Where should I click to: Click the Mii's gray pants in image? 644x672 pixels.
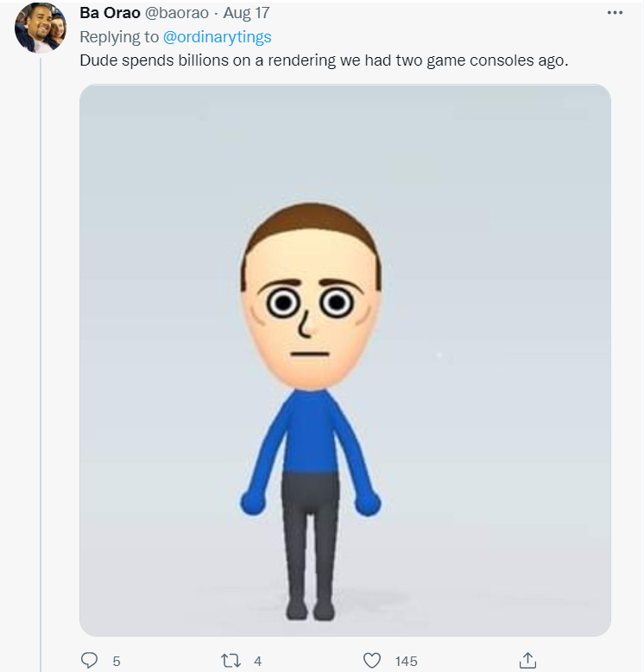(310, 527)
